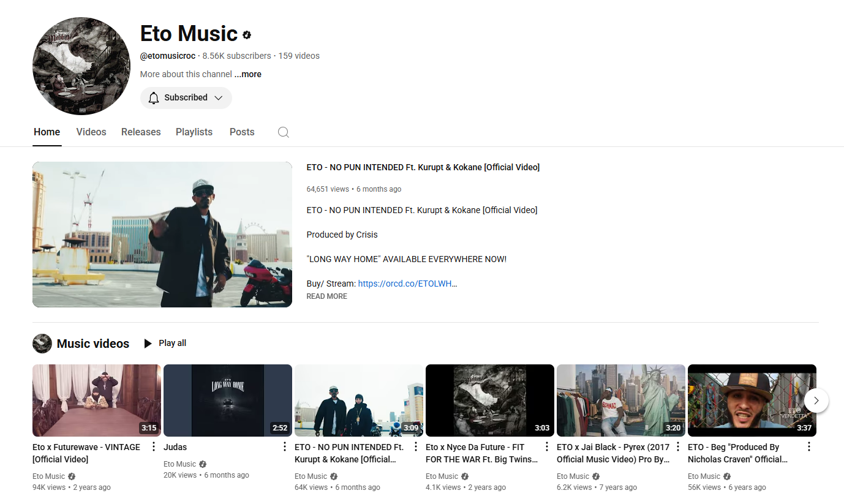
Task: Click the Judas video title
Action: coord(175,447)
